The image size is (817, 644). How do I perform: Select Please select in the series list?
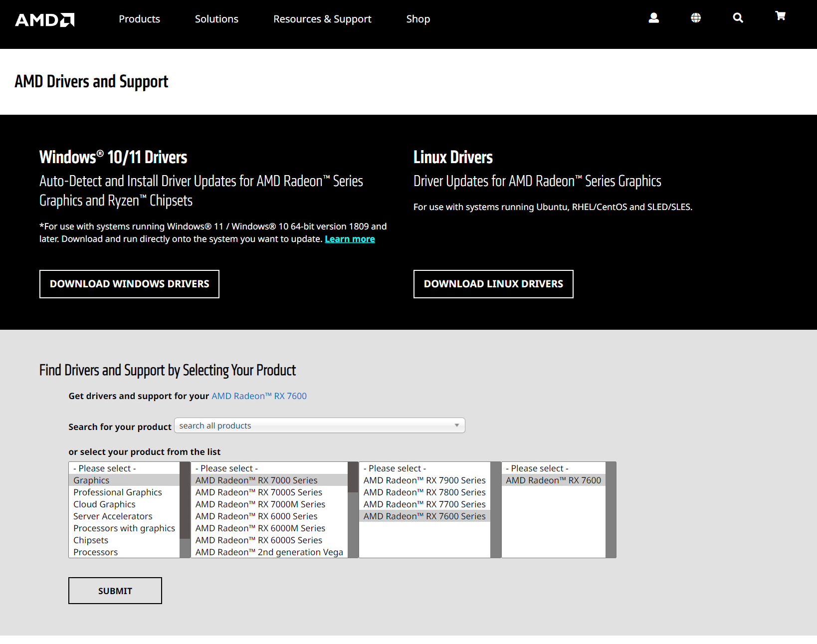tap(269, 468)
